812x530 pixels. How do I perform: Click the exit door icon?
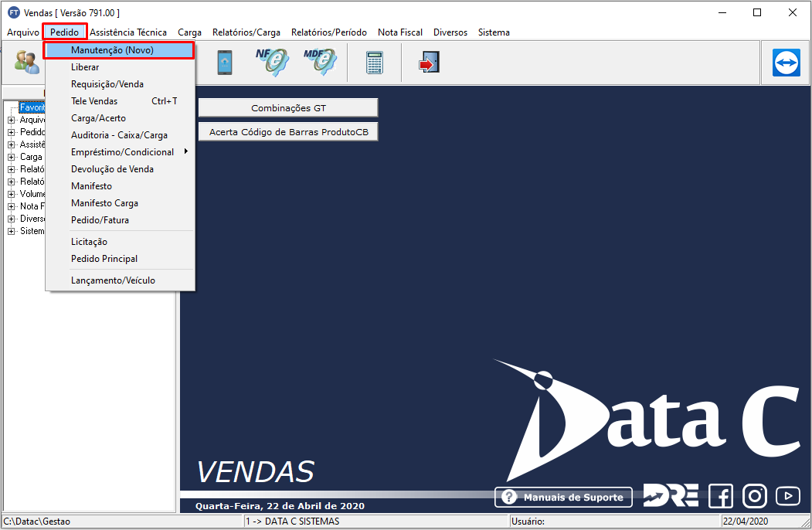point(430,62)
